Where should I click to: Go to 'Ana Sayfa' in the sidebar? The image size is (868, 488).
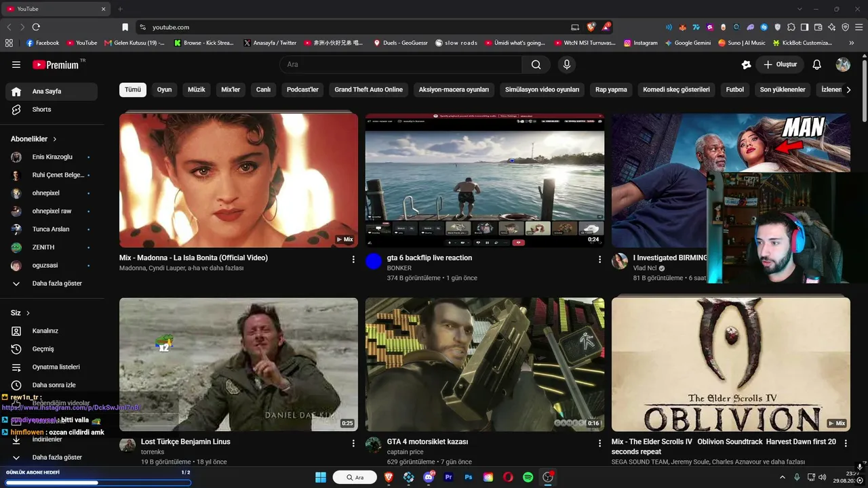[x=52, y=91]
